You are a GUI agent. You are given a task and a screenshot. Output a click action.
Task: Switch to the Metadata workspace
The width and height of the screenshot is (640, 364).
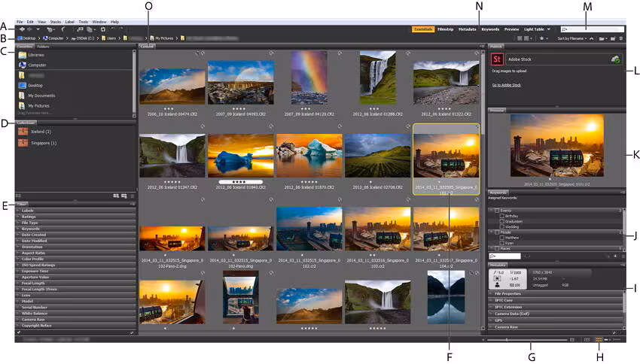click(468, 29)
